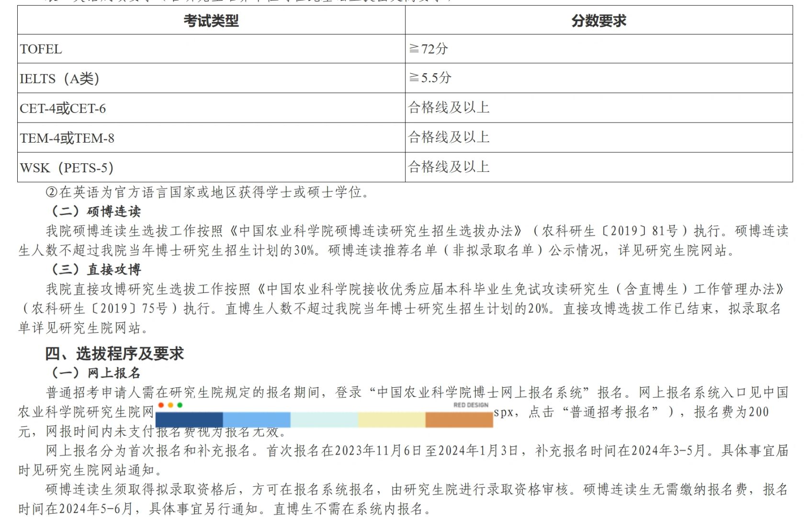Click the text 报名费为200
Screen dimensions: 812x517
(732, 412)
